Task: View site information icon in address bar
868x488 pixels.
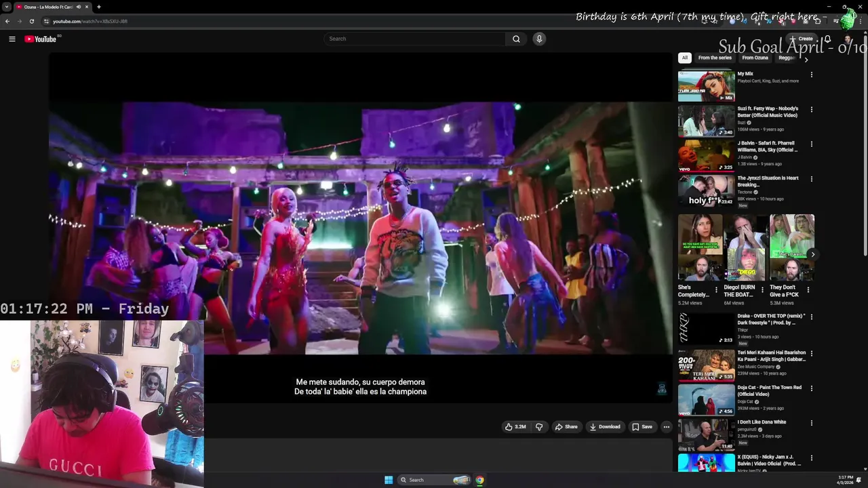Action: pos(46,21)
